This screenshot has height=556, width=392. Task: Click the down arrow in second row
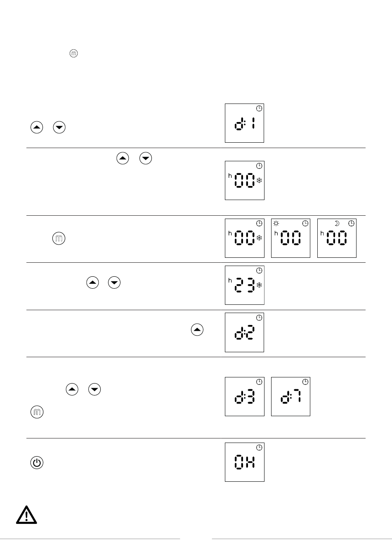point(146,158)
